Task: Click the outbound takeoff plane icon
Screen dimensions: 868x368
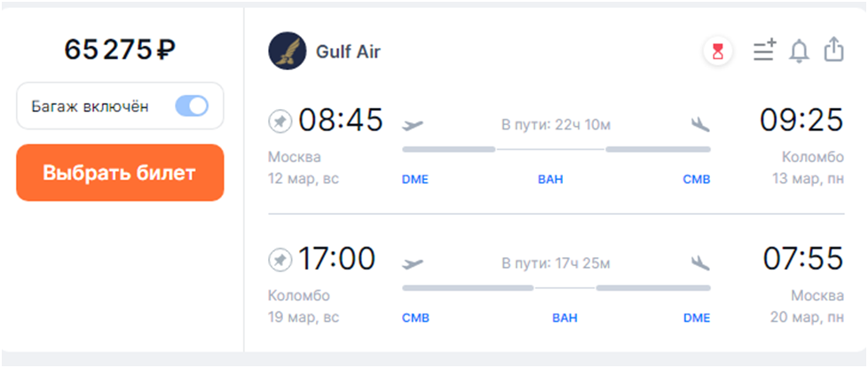Action: 413,125
